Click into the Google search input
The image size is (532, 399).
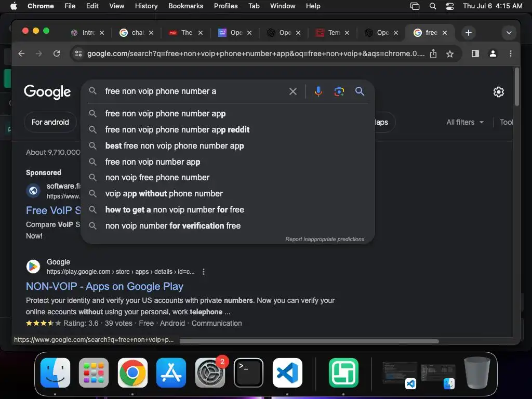point(193,91)
